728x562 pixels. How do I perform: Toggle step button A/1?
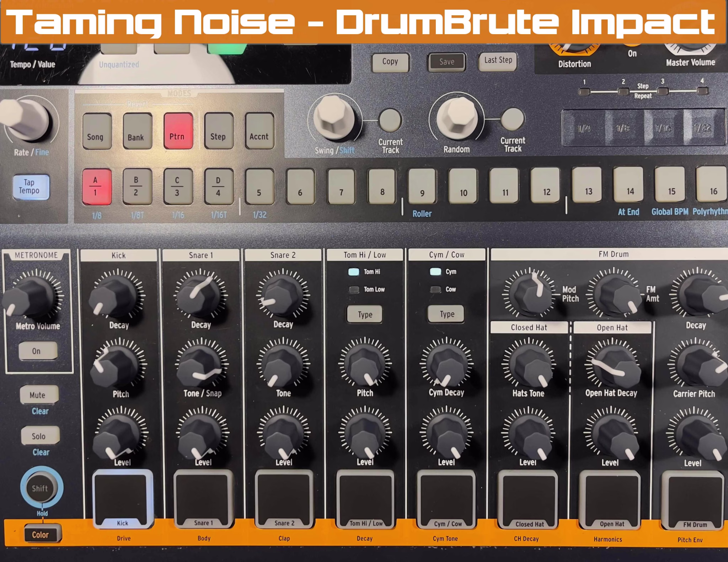click(x=97, y=186)
